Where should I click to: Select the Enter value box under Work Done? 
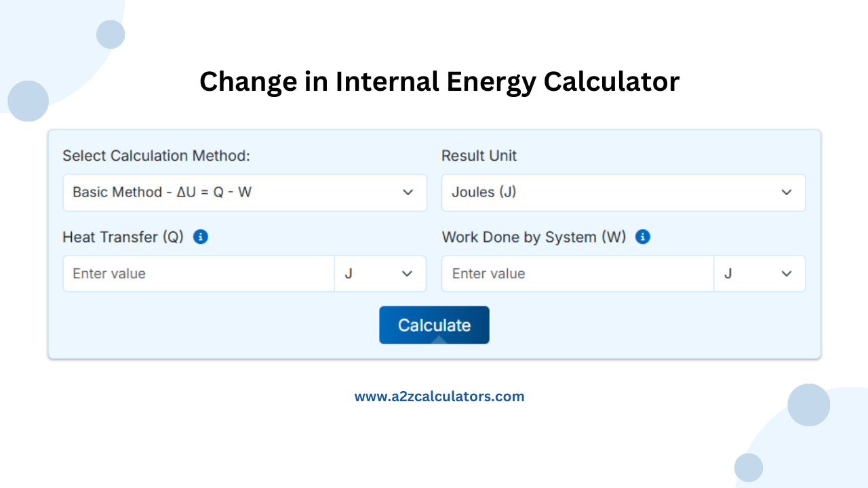point(576,274)
